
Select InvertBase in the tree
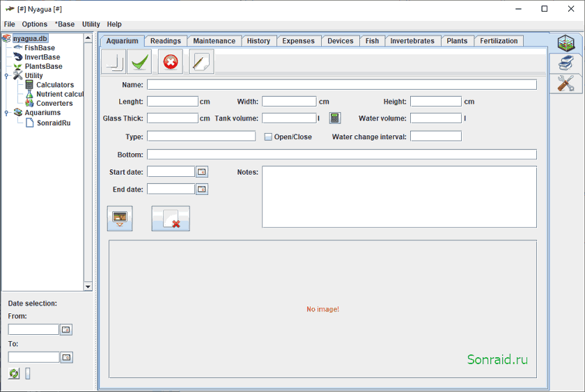[x=42, y=57]
